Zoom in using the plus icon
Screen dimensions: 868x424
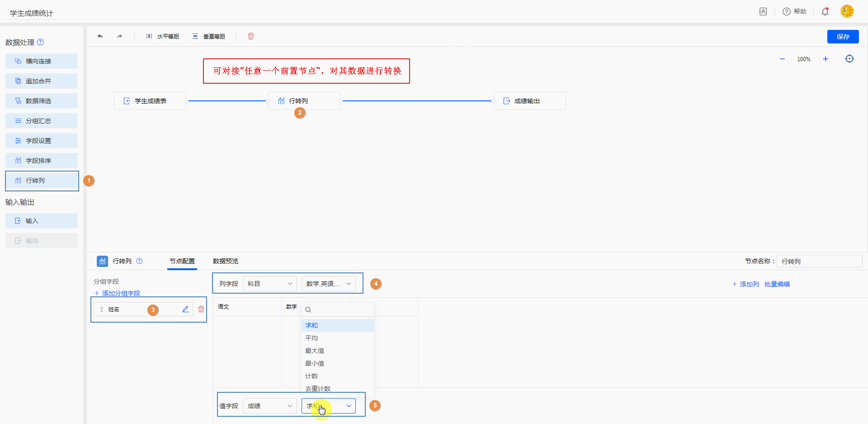826,59
